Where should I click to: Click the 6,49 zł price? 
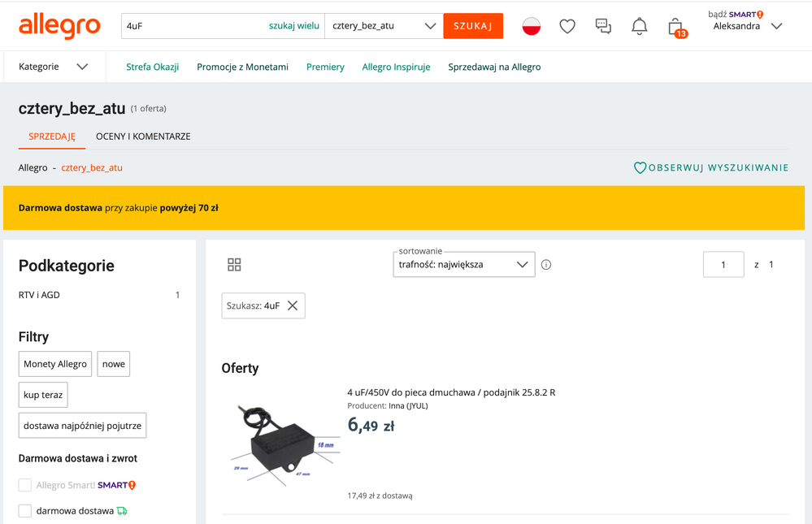(371, 425)
